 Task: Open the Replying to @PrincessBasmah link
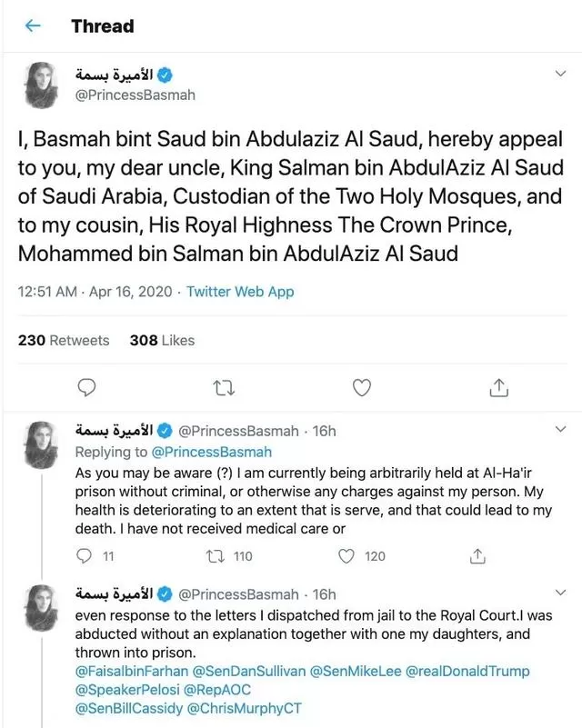pyautogui.click(x=174, y=452)
